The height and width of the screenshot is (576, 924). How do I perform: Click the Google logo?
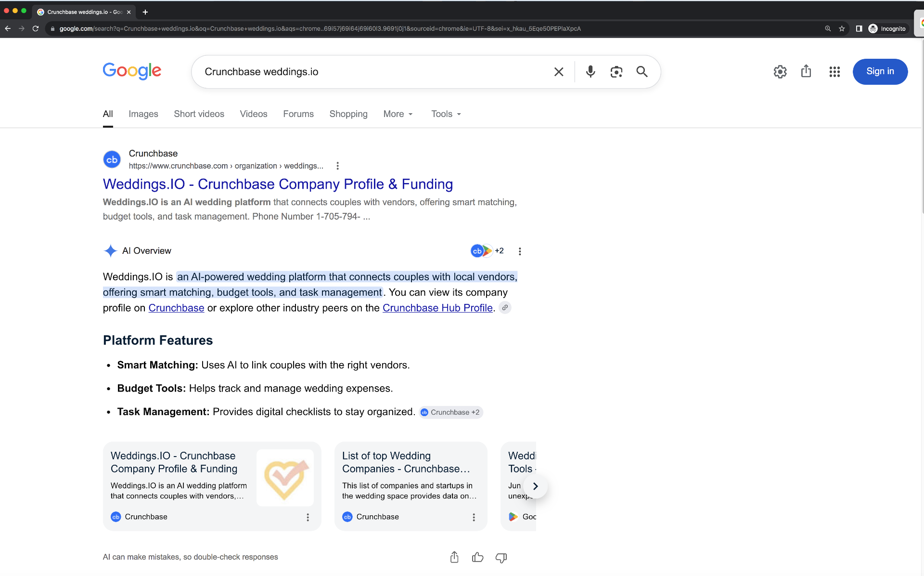click(132, 71)
